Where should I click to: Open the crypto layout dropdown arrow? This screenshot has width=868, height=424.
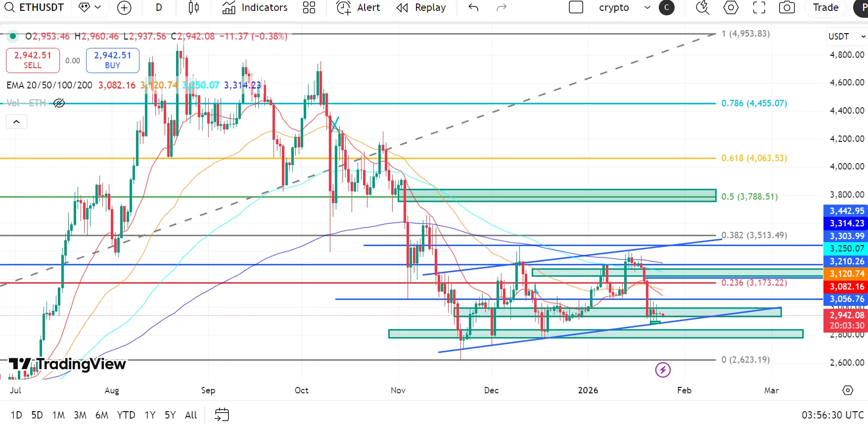click(x=647, y=7)
